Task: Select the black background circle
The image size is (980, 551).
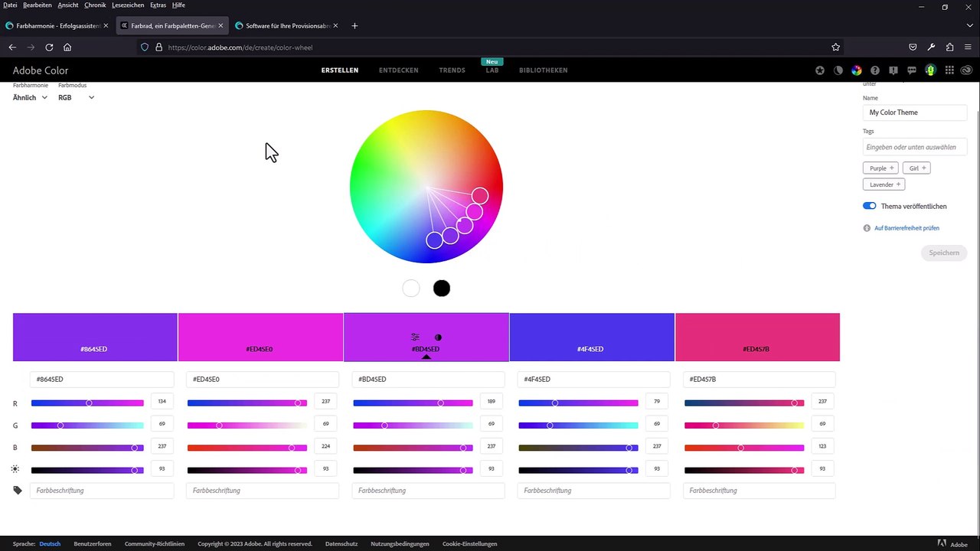Action: coord(442,289)
